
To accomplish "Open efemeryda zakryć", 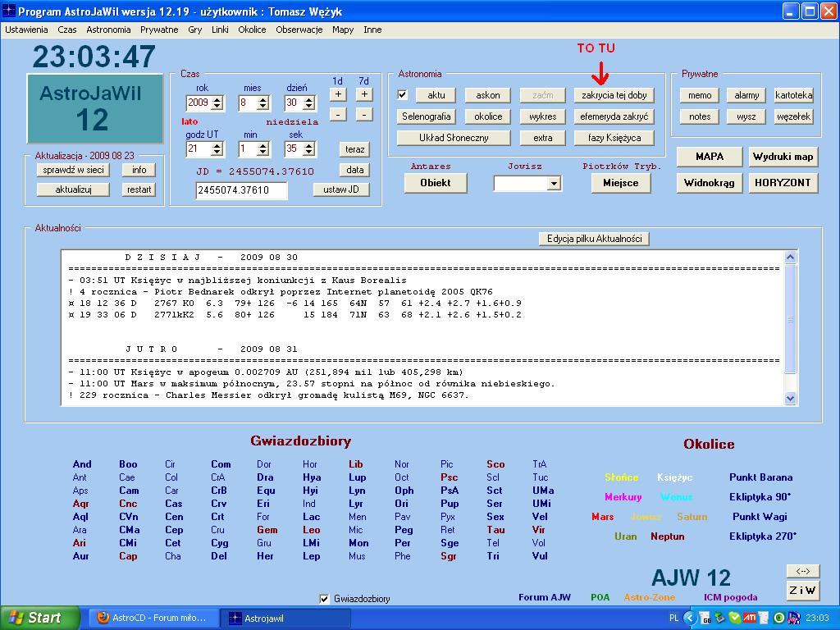I will pos(614,116).
